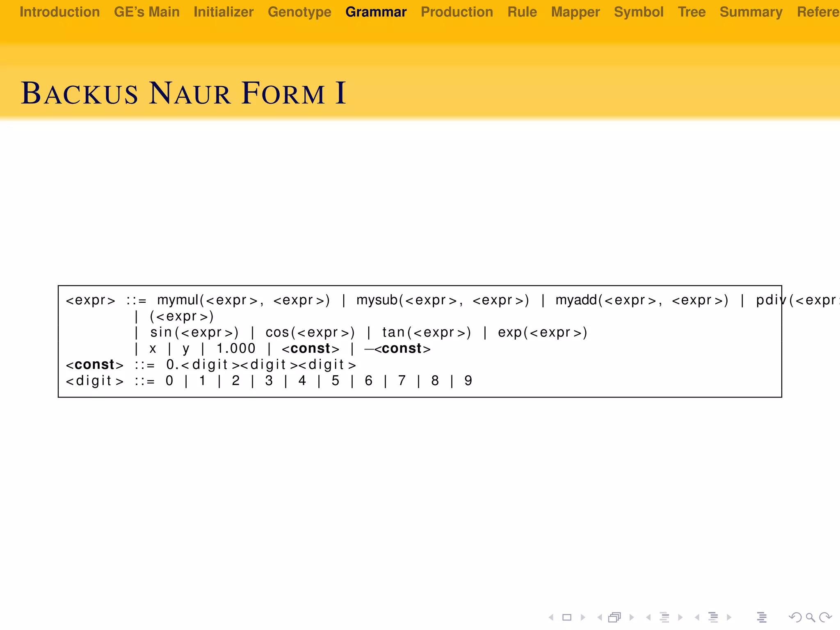Open the Initializer section
The image size is (840, 630).
(224, 12)
